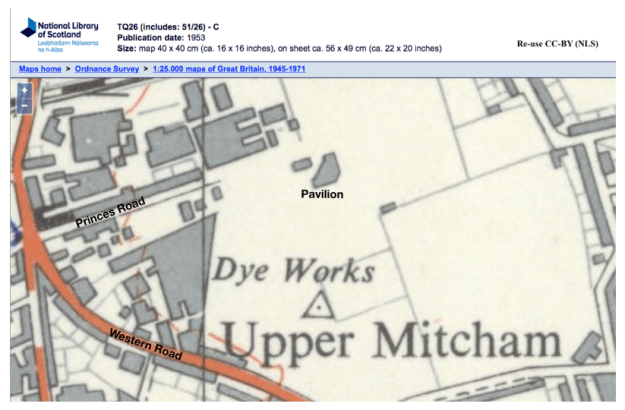Click the Dye Works map text
Screen dimensions: 625x410
point(293,271)
